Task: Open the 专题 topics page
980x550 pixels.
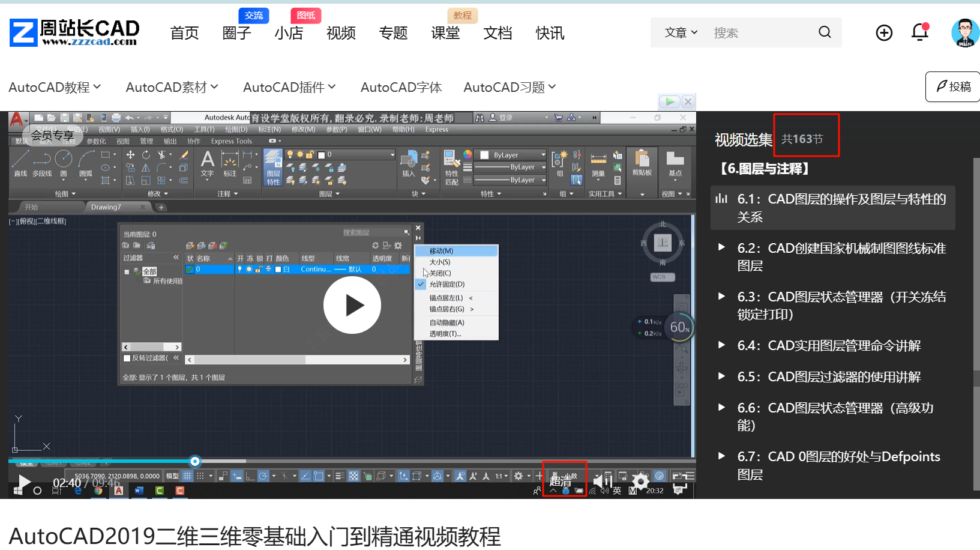Action: (x=393, y=33)
